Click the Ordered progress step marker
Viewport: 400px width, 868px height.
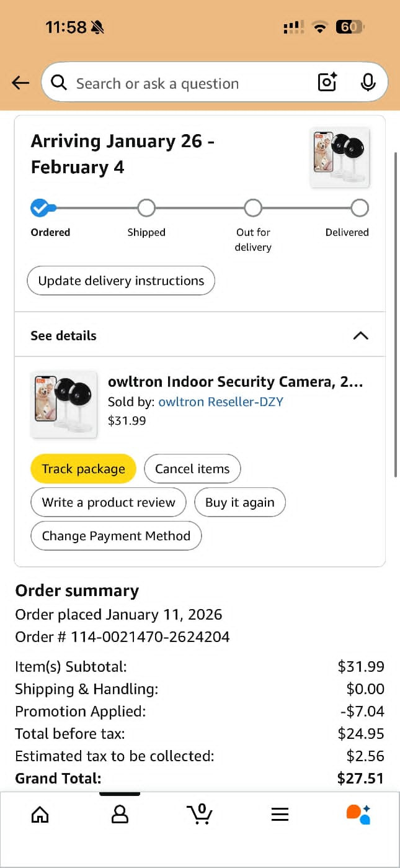click(40, 208)
